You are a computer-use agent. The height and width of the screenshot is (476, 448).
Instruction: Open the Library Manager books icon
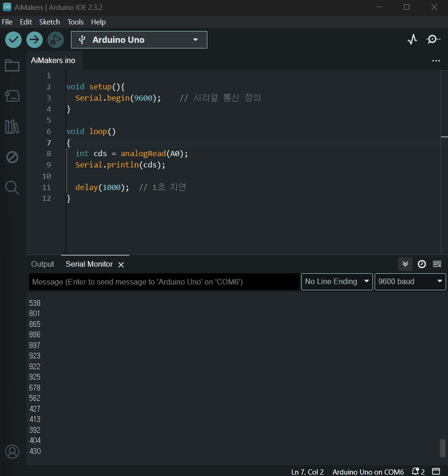[x=12, y=127]
